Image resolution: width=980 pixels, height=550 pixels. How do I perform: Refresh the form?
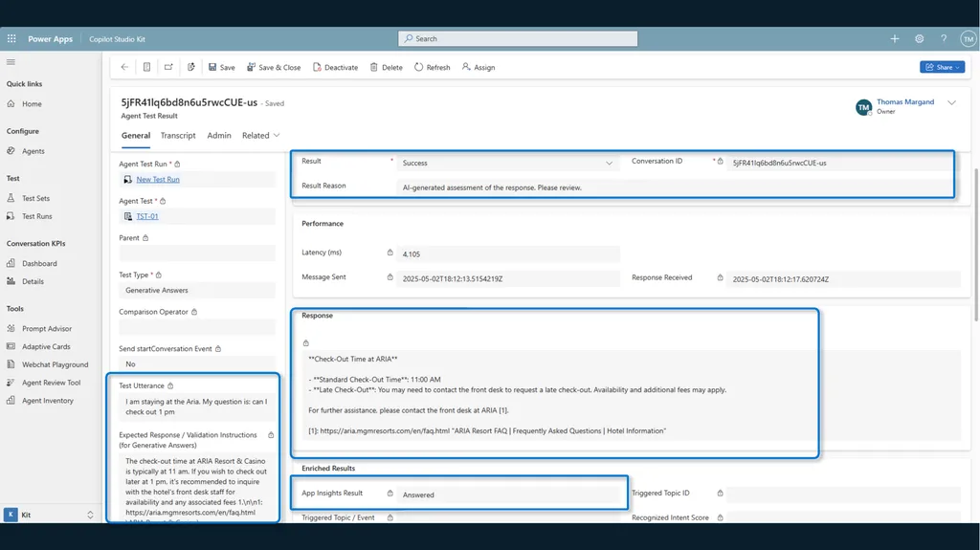tap(433, 67)
